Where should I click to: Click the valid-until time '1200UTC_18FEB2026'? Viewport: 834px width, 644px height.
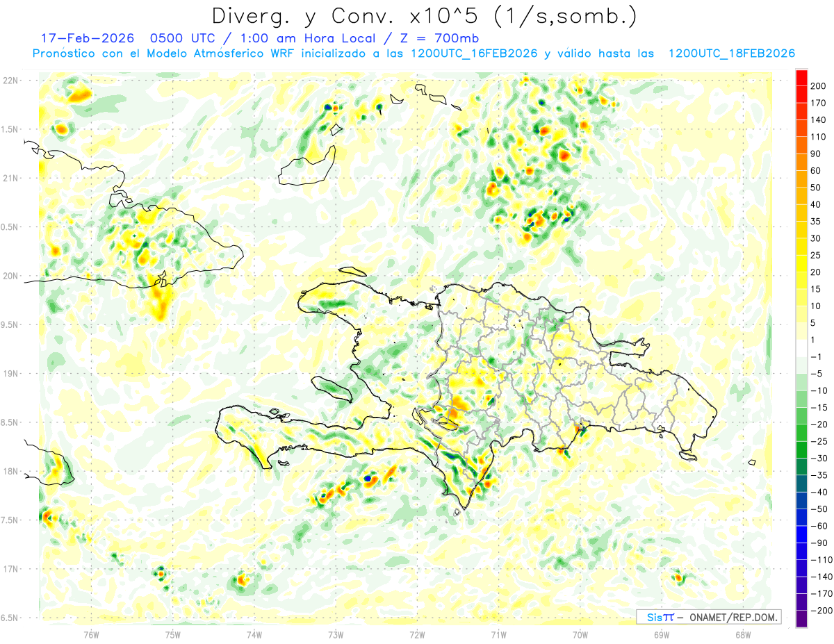click(731, 53)
